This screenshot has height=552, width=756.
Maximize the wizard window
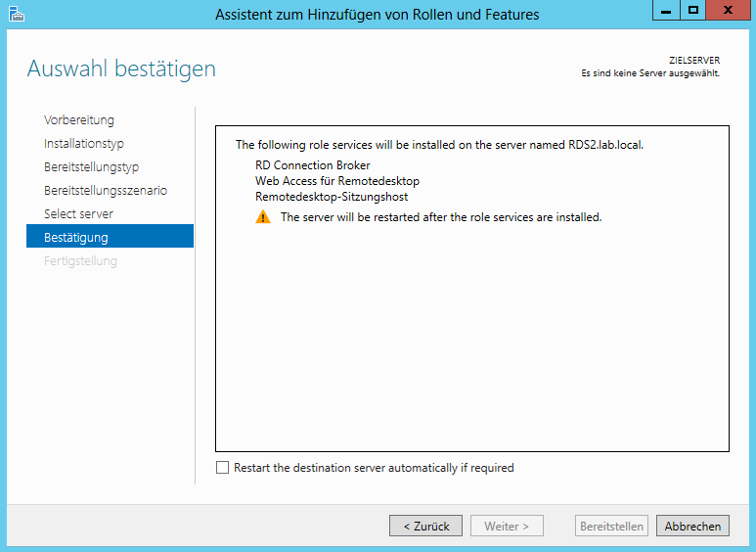[x=694, y=10]
